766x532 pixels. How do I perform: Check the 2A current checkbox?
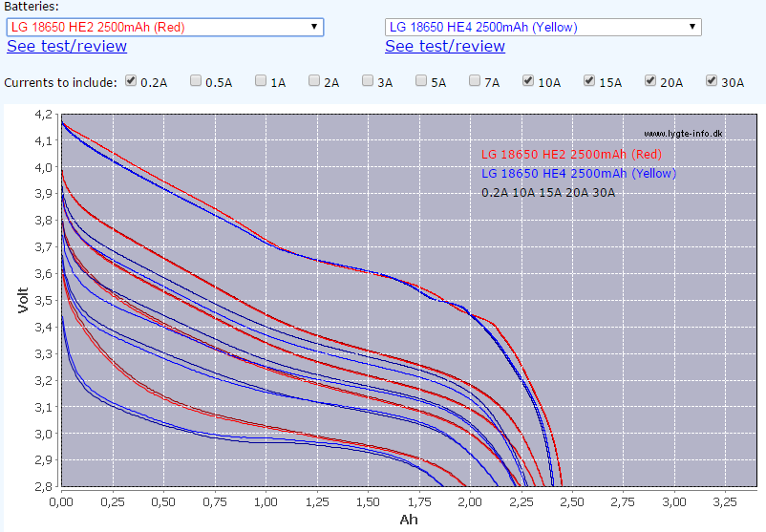[314, 80]
